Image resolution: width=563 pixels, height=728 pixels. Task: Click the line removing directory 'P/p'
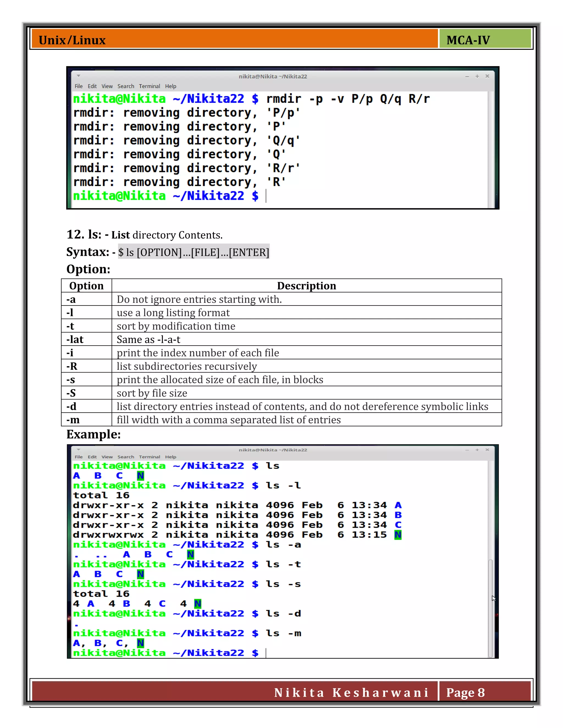tap(186, 113)
